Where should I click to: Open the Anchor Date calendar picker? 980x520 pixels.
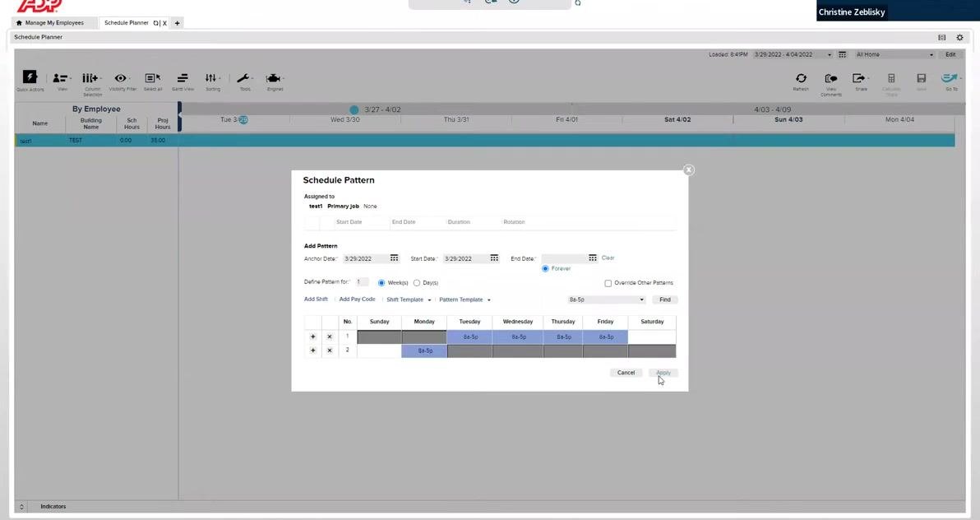pyautogui.click(x=395, y=258)
